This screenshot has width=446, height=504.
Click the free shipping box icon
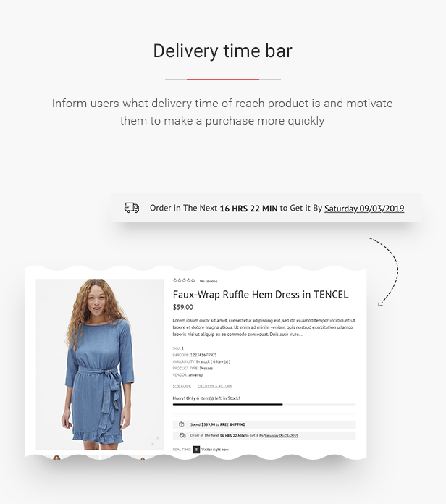pos(182,424)
